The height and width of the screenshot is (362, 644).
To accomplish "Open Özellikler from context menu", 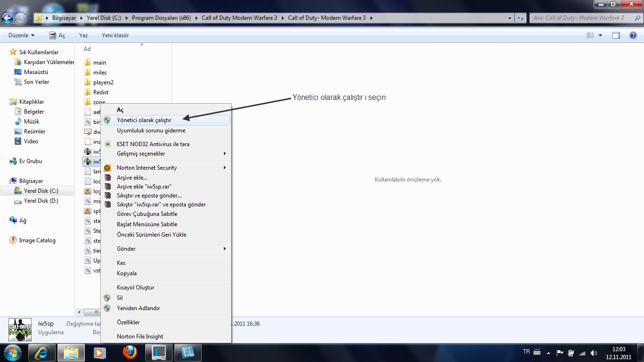I will [x=128, y=322].
